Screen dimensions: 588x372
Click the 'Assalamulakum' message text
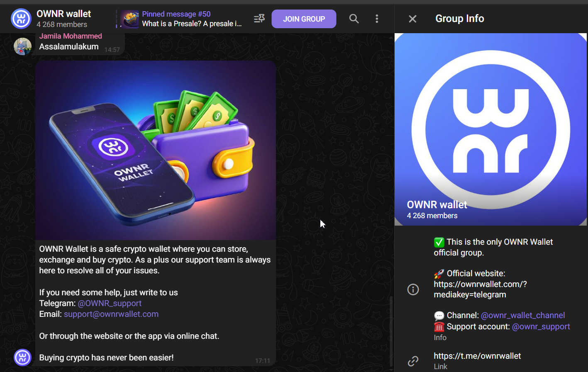(x=69, y=46)
